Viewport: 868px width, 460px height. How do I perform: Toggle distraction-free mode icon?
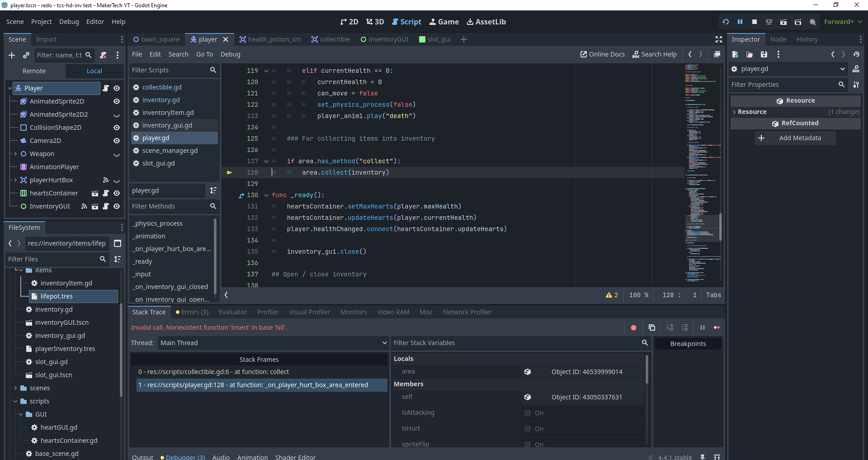(719, 39)
